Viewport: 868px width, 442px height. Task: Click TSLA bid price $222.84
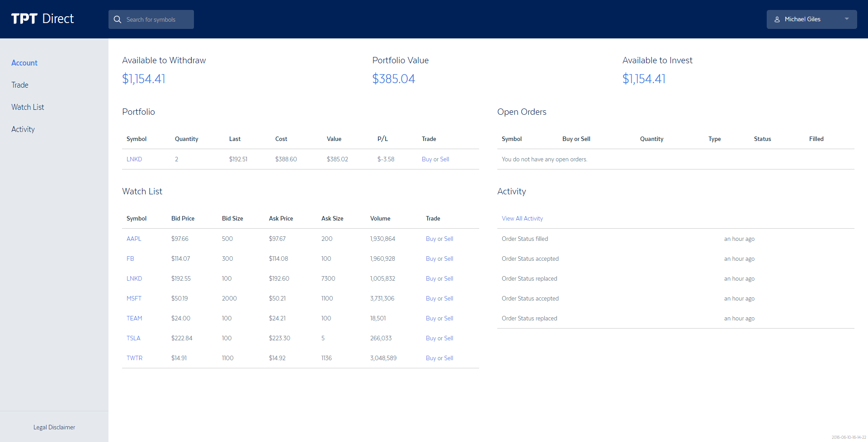(182, 338)
